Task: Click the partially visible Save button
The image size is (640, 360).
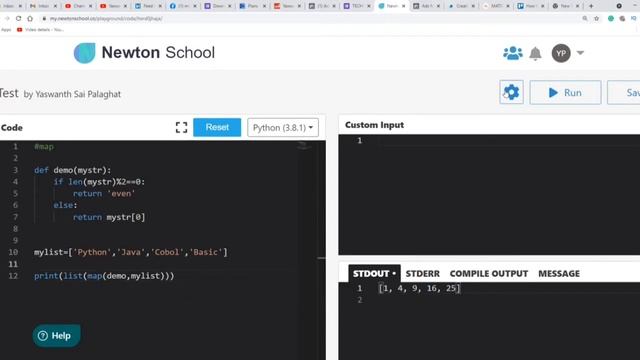Action: (624, 93)
